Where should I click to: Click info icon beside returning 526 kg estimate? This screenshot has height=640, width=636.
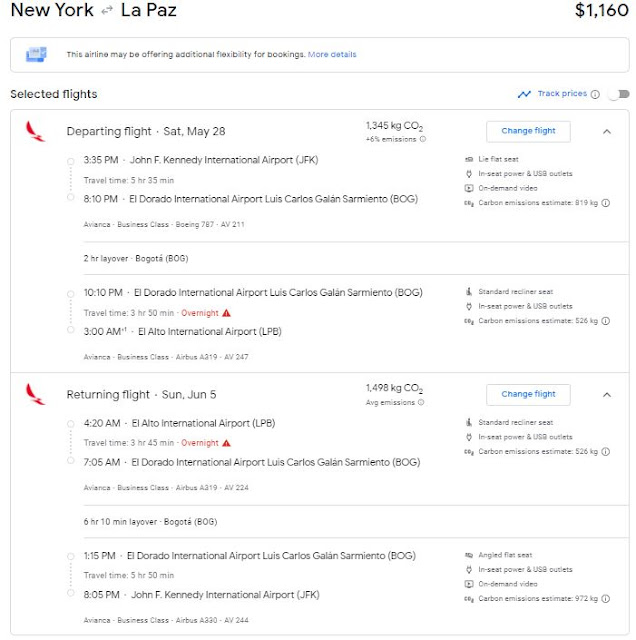[607, 451]
